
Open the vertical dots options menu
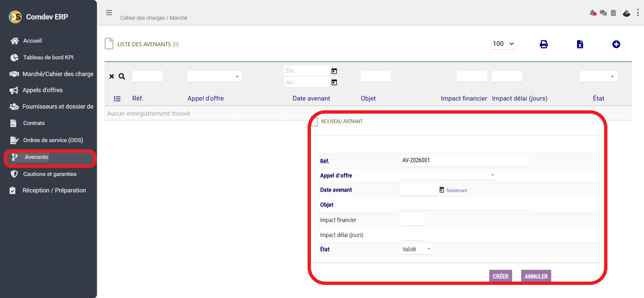tap(638, 13)
